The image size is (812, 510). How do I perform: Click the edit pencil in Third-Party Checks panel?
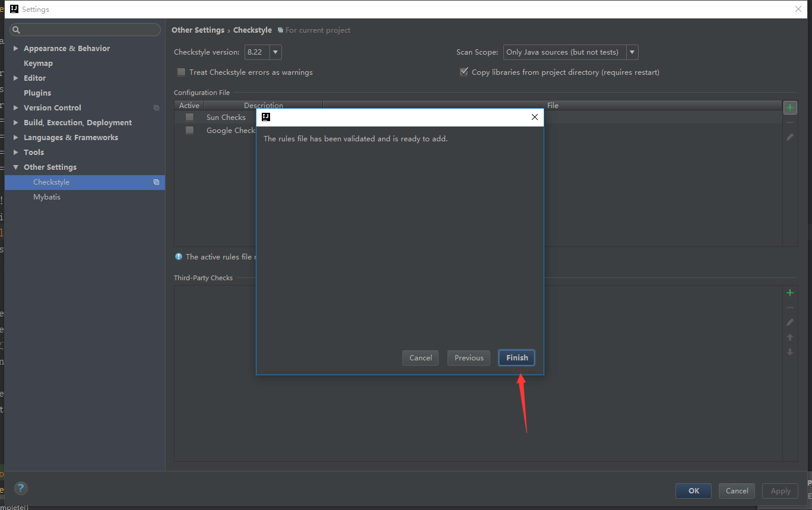click(790, 322)
